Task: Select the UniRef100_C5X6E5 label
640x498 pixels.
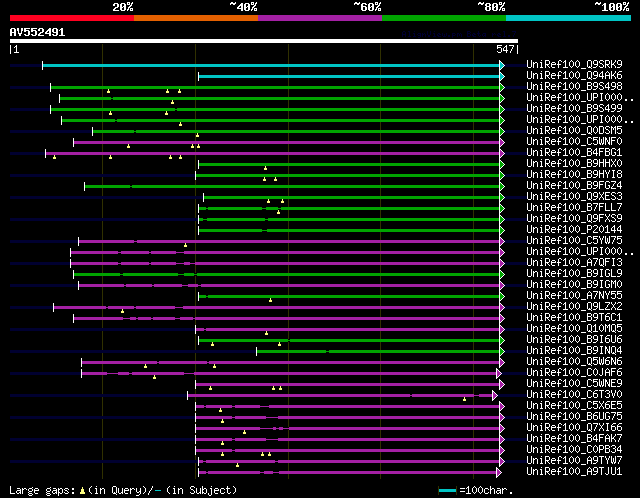Action: tap(574, 406)
